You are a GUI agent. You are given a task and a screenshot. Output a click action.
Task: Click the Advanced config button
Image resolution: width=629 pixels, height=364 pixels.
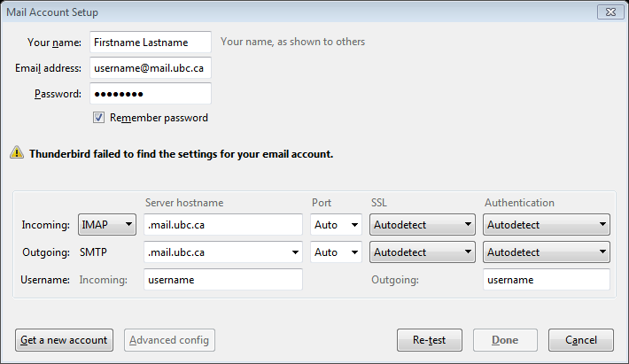pyautogui.click(x=170, y=339)
